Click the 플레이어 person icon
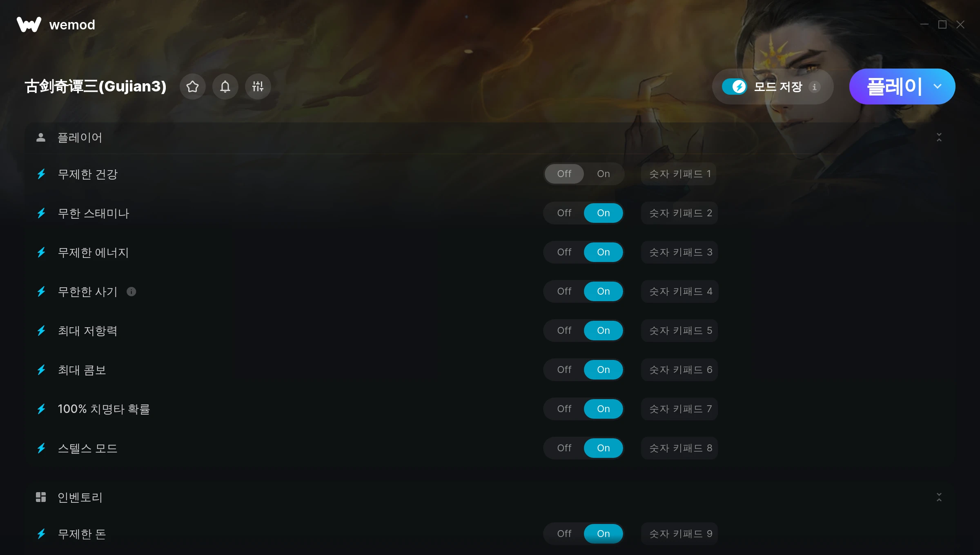The image size is (980, 555). tap(41, 138)
